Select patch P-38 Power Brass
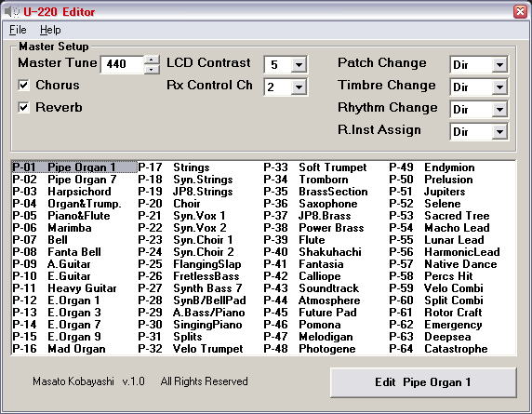The width and height of the screenshot is (532, 414). pyautogui.click(x=326, y=228)
